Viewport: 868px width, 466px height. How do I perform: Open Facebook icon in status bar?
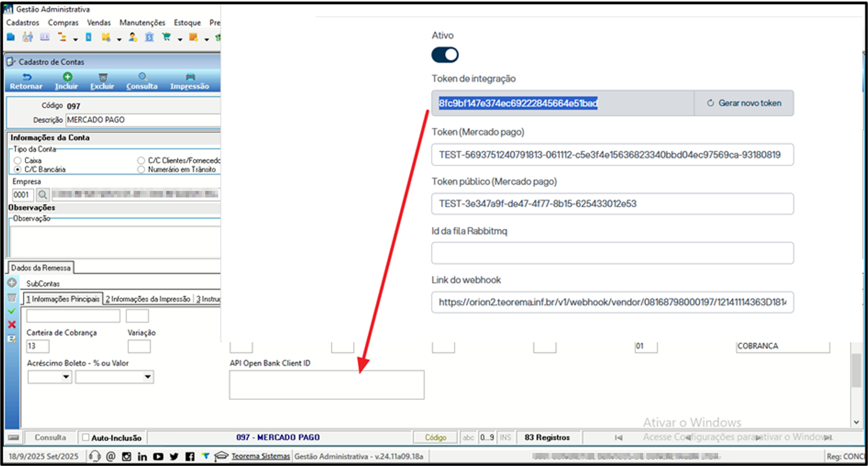coord(190,456)
